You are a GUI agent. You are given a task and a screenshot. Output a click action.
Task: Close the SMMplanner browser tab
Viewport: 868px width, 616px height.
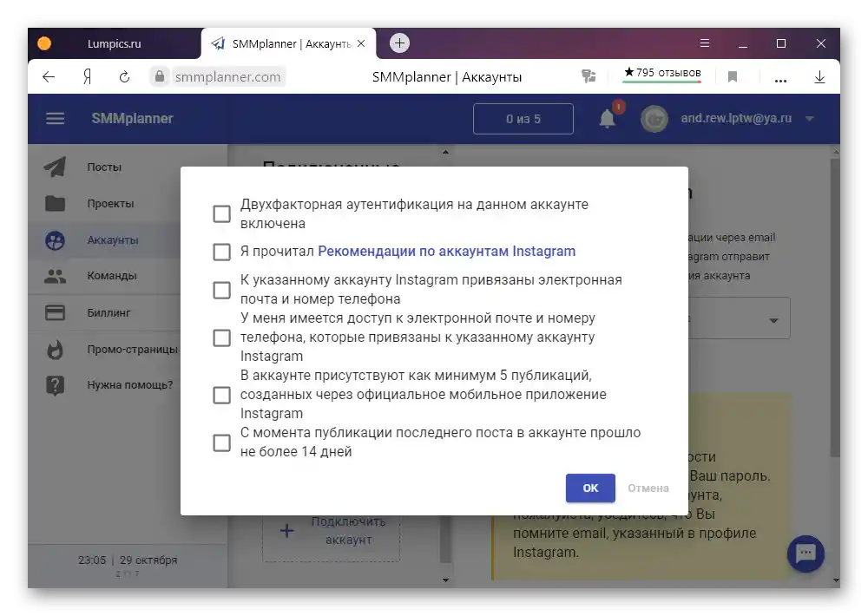[361, 43]
